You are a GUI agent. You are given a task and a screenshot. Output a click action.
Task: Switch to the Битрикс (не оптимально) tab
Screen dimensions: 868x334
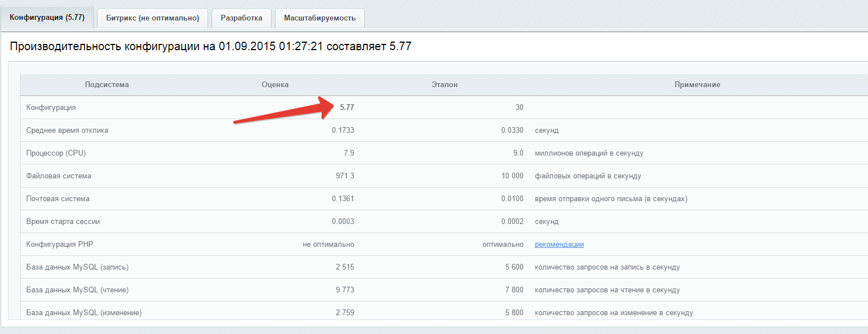coord(152,18)
